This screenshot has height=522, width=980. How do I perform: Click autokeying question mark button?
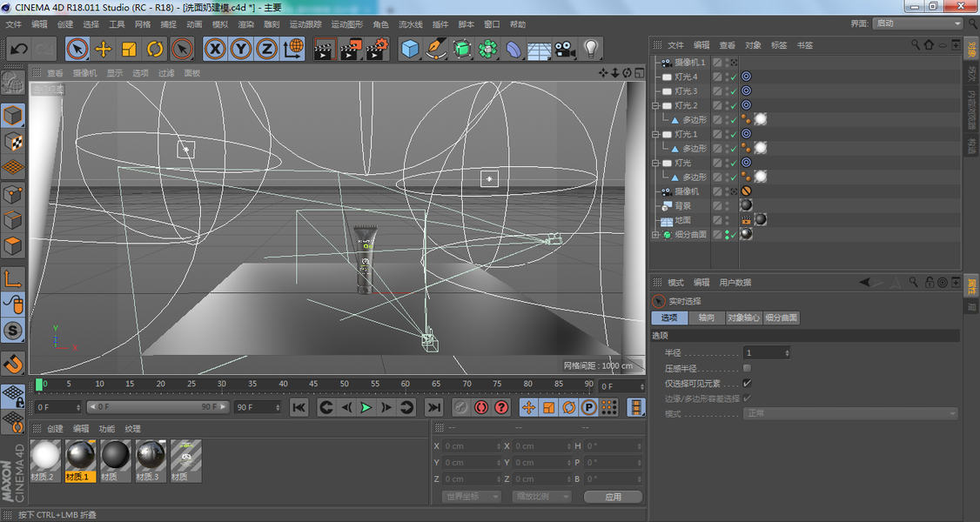tap(501, 408)
